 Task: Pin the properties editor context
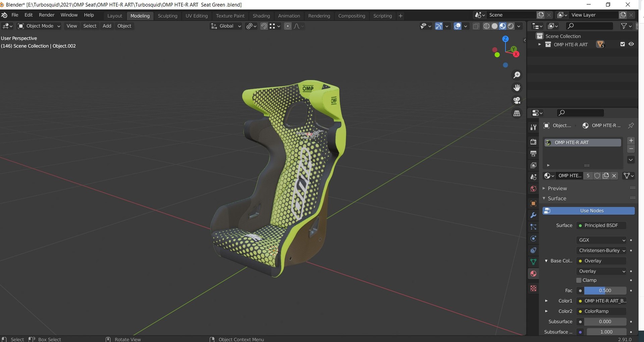click(x=631, y=125)
